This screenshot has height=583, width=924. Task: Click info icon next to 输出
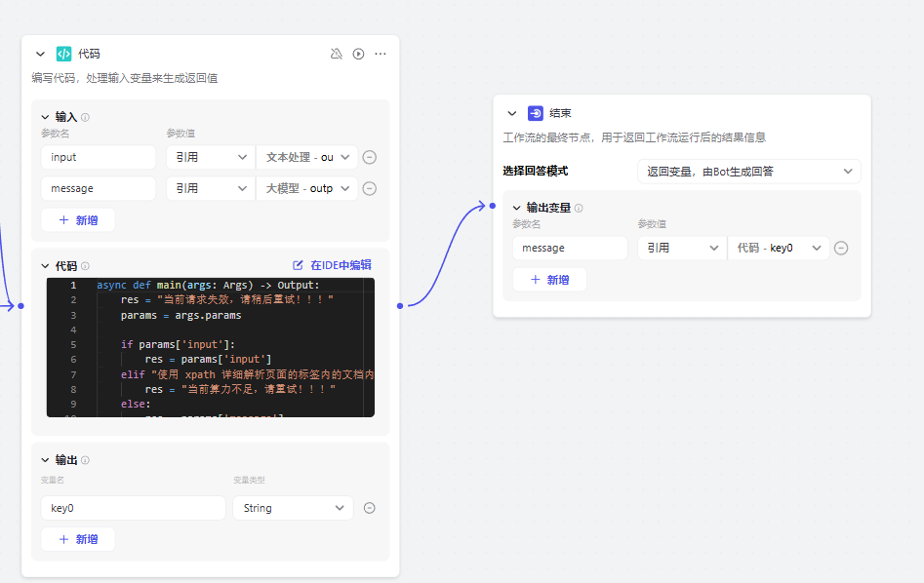point(86,460)
